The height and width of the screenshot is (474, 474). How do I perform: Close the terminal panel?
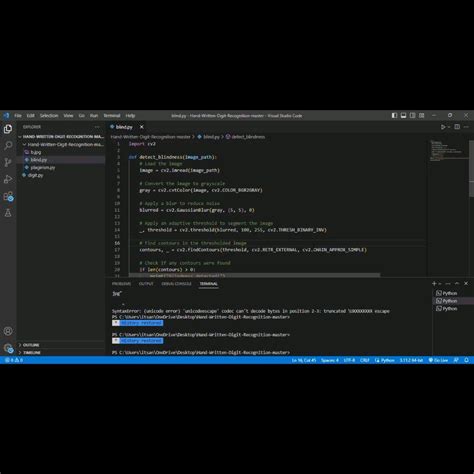466,283
